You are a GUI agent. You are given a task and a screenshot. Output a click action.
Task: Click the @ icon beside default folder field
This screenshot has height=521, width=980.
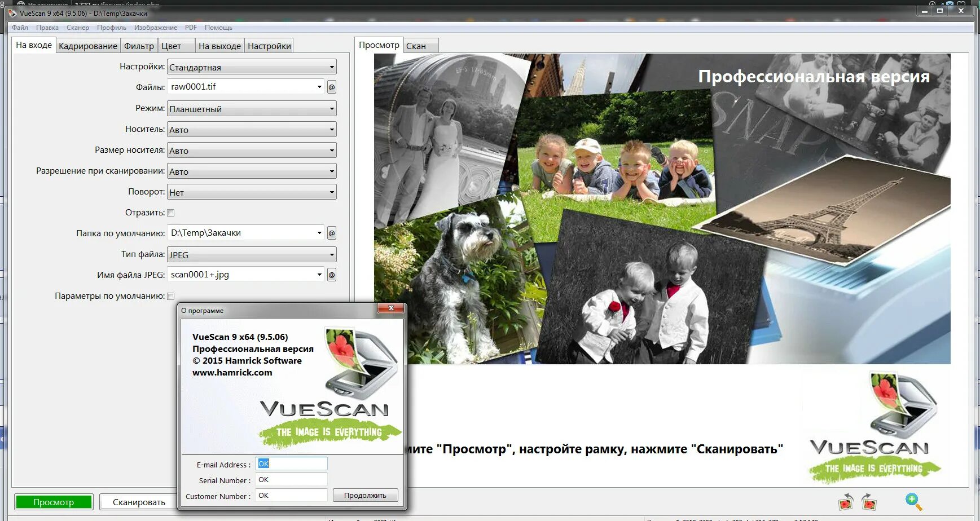[x=332, y=232]
